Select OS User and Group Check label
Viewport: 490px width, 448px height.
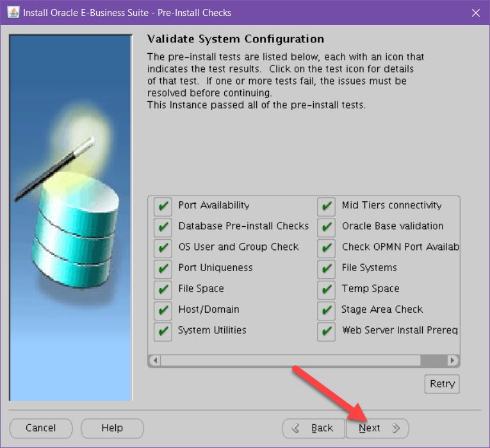point(238,247)
